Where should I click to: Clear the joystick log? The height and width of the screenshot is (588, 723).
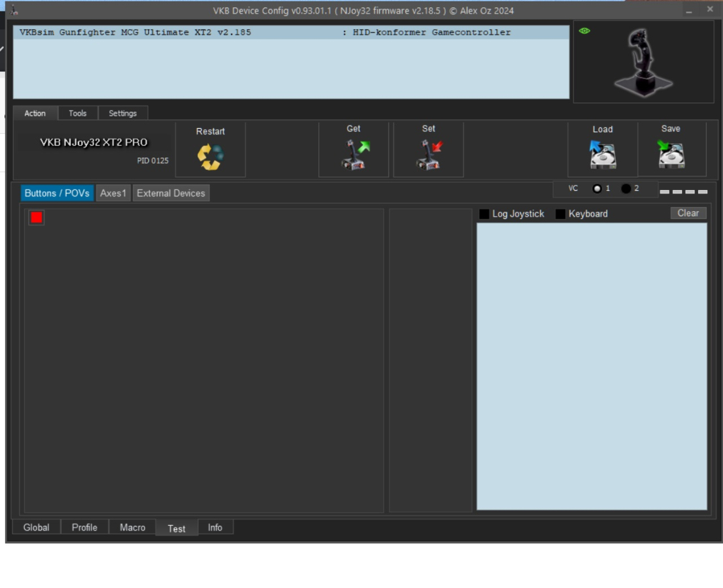[x=688, y=214]
